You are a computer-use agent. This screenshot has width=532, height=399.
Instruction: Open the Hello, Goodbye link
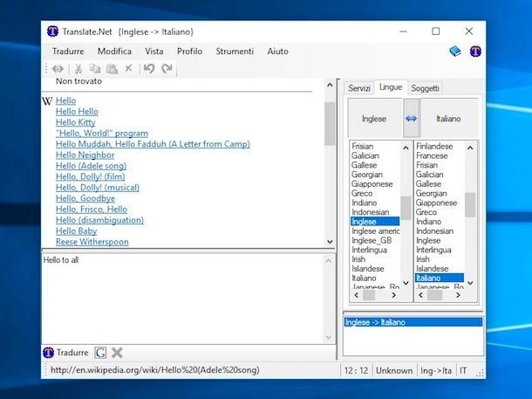point(85,198)
